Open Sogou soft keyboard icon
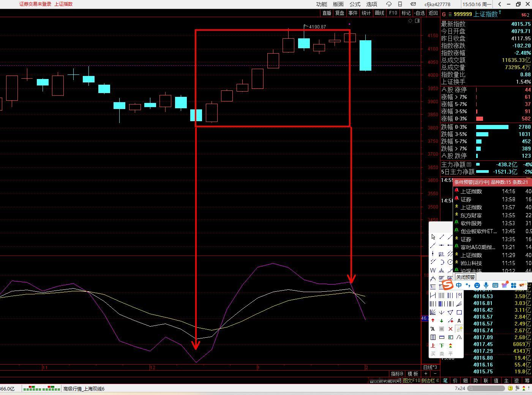 tap(495, 285)
